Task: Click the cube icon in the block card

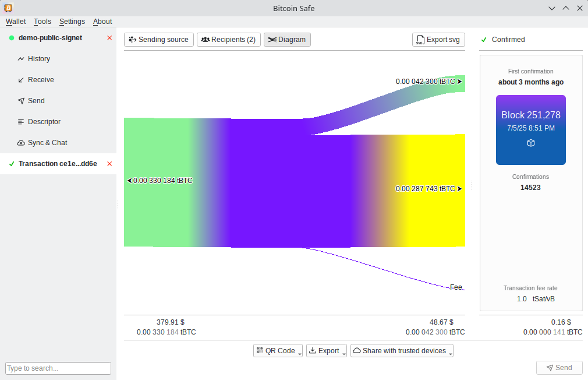Action: 530,143
